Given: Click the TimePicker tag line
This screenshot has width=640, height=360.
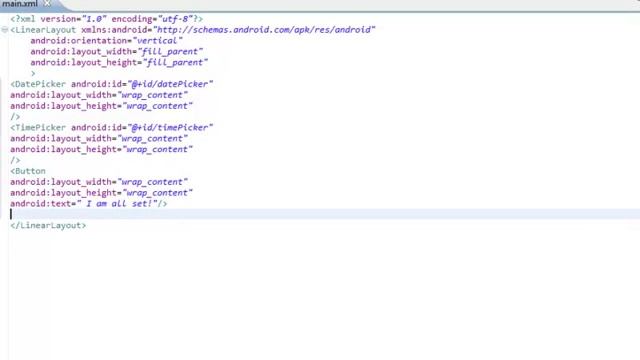Looking at the screenshot, I should coord(111,127).
